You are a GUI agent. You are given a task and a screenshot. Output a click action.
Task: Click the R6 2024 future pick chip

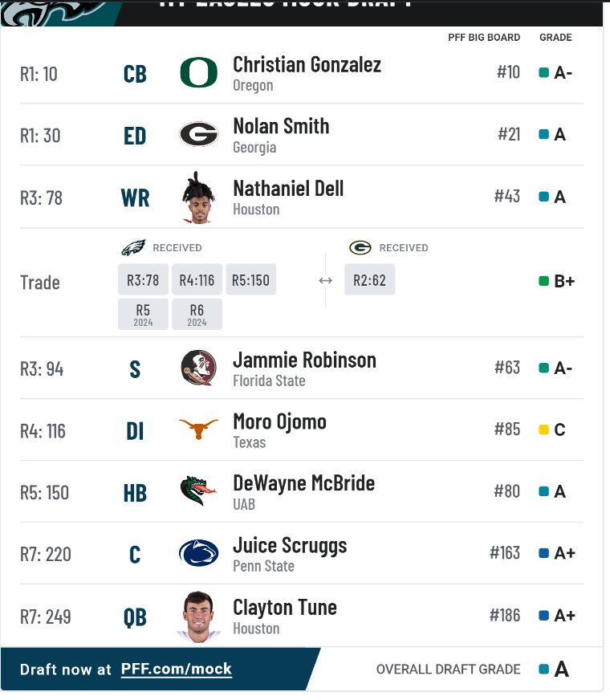coord(197,314)
